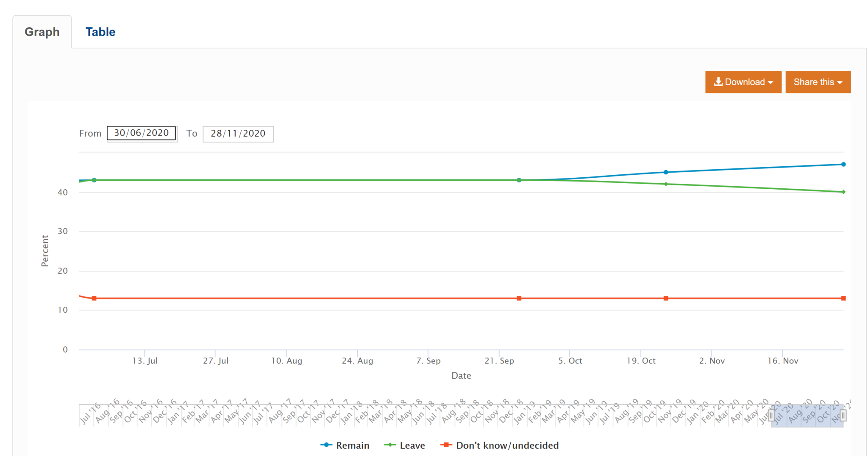
Task: Expand the Share this dropdown
Action: click(818, 82)
